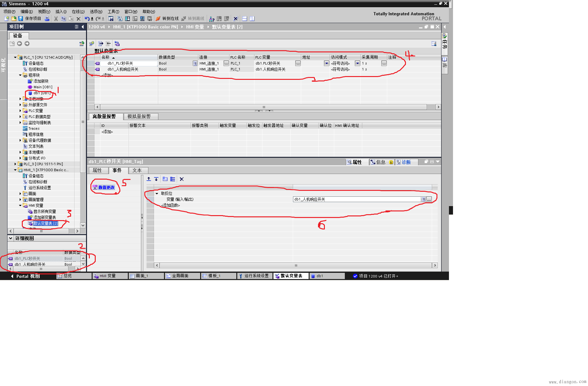
Task: Click the Print icon in main toolbar
Action: pos(47,19)
